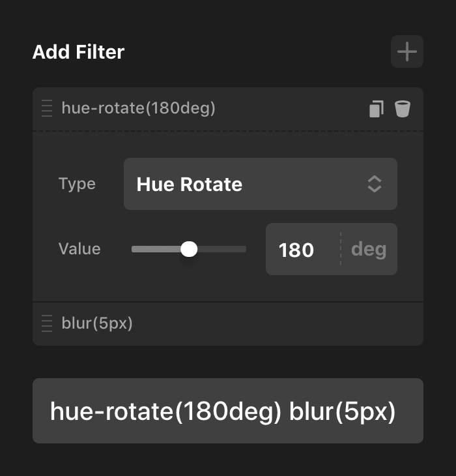
Task: Click the plus button to add filter
Action: pos(407,52)
